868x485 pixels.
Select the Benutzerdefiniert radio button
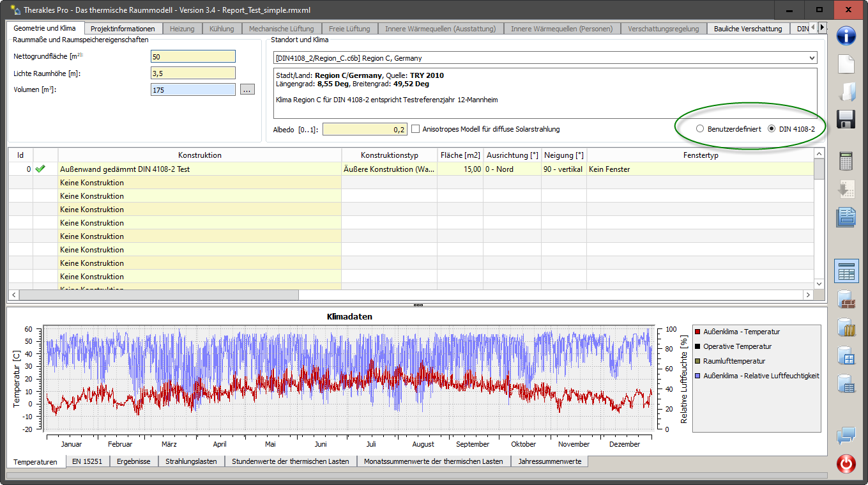click(700, 129)
